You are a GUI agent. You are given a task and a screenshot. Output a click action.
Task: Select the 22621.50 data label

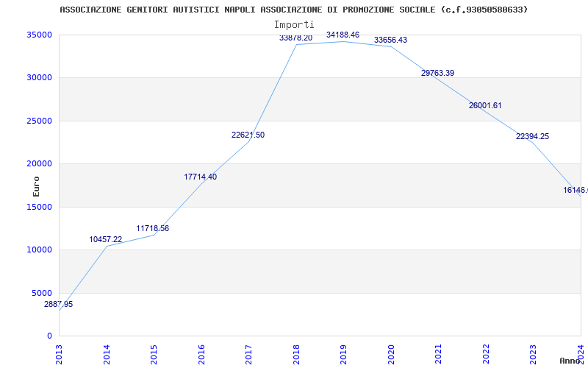click(x=248, y=135)
